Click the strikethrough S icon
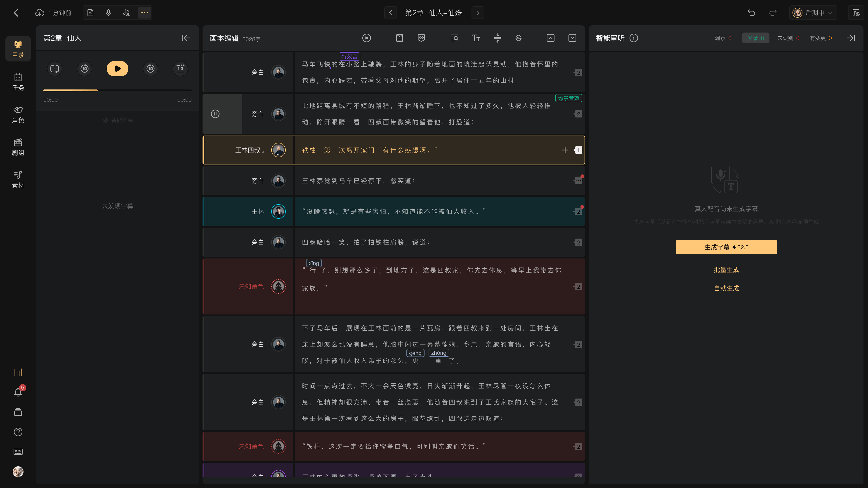Screen dimensions: 868x488 (519, 38)
